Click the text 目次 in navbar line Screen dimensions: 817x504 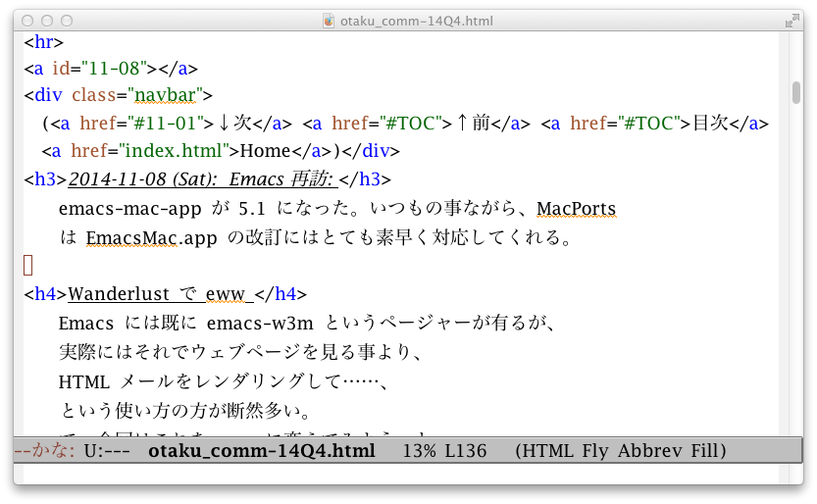coord(711,124)
